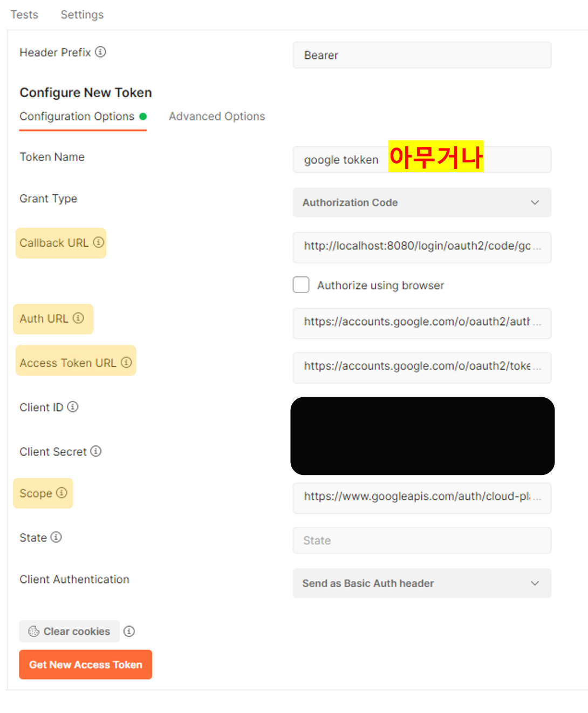Click the Access Token URL input field
588x713 pixels.
(422, 367)
